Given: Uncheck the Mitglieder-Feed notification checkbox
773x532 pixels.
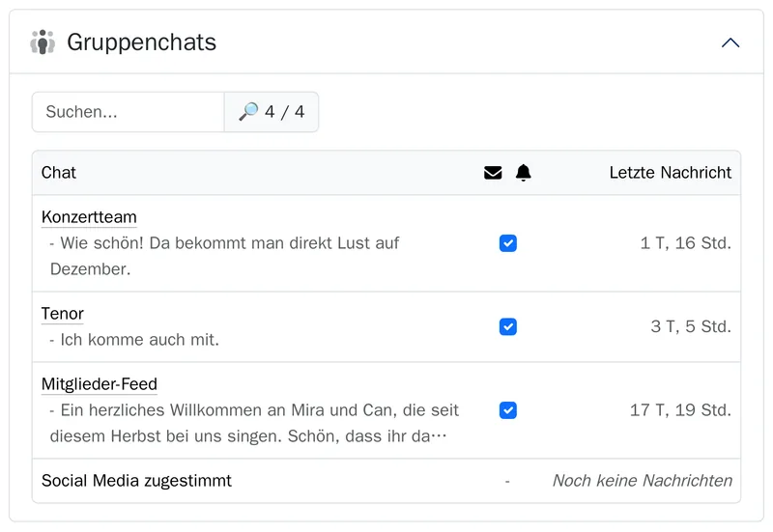Looking at the screenshot, I should tap(508, 410).
